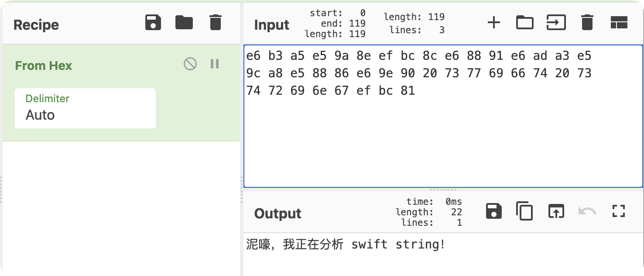644x276 pixels.
Task: Open the Delimiter dropdown
Action: pyautogui.click(x=85, y=108)
